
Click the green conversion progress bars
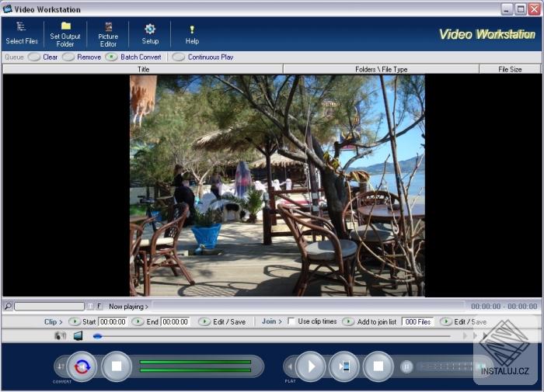(x=195, y=366)
